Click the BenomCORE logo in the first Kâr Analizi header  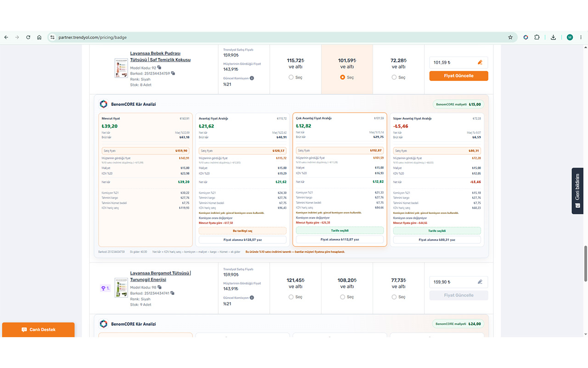point(103,104)
